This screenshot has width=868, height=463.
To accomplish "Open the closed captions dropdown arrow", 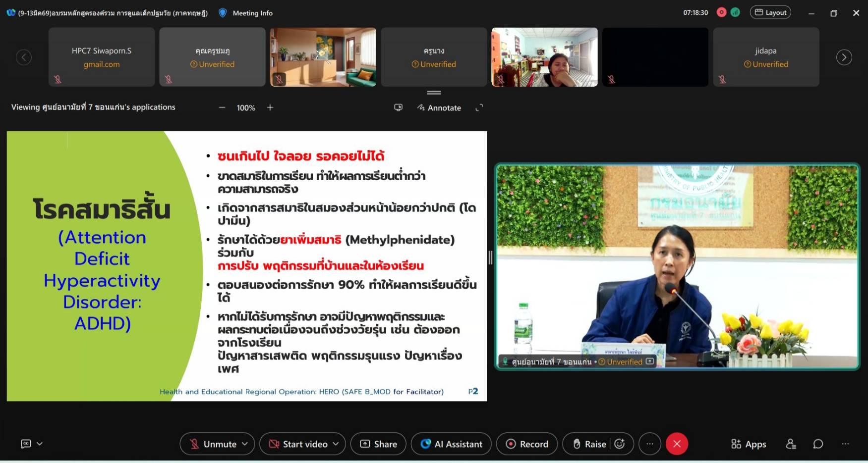I will pyautogui.click(x=40, y=444).
